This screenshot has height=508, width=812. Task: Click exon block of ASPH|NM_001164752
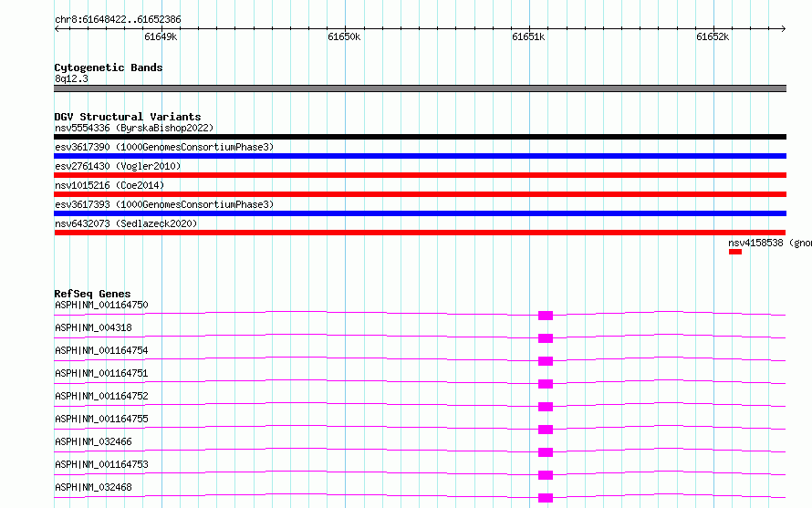coord(546,407)
